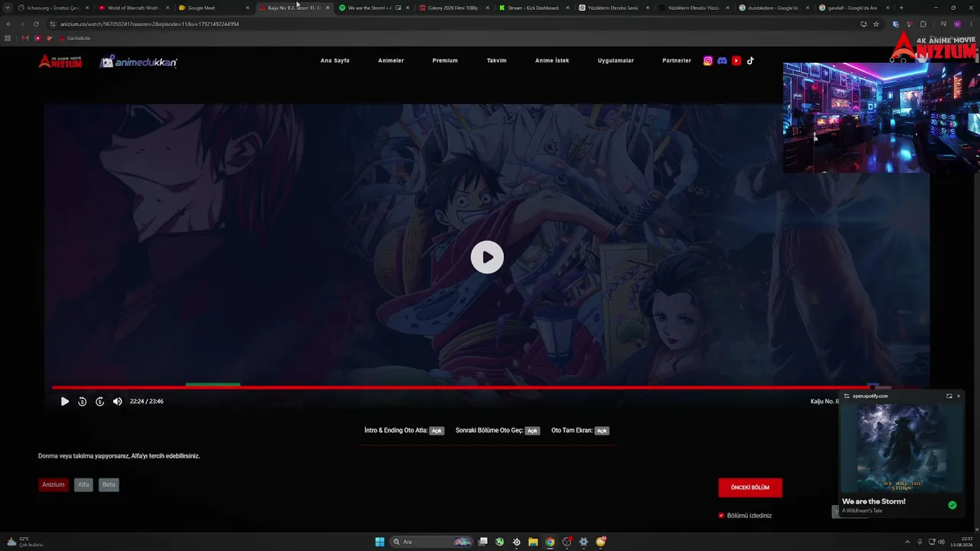This screenshot has height=551, width=980.
Task: Go to the previous episode with ÖNCEKİ BÖLÜM
Action: coord(750,487)
